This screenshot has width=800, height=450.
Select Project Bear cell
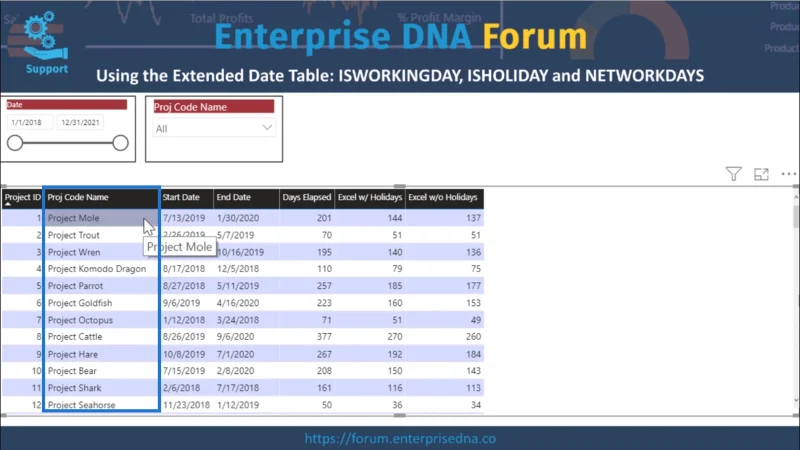point(72,371)
